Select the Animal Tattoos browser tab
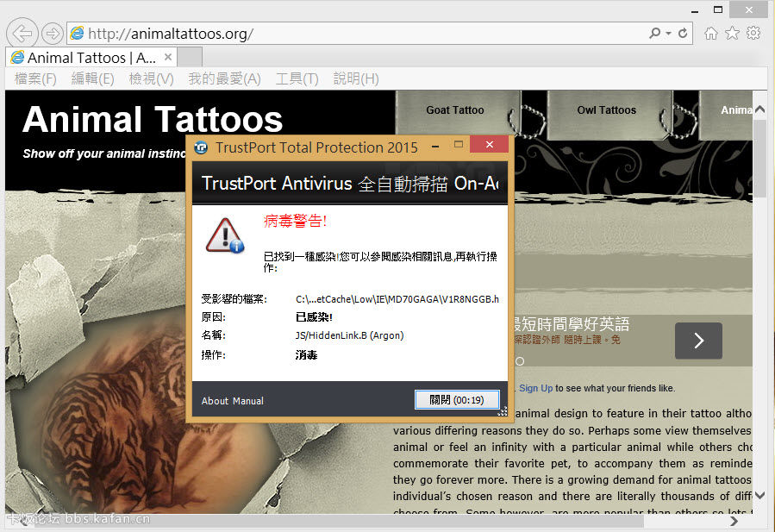Screen dimensions: 775x532 91,58
